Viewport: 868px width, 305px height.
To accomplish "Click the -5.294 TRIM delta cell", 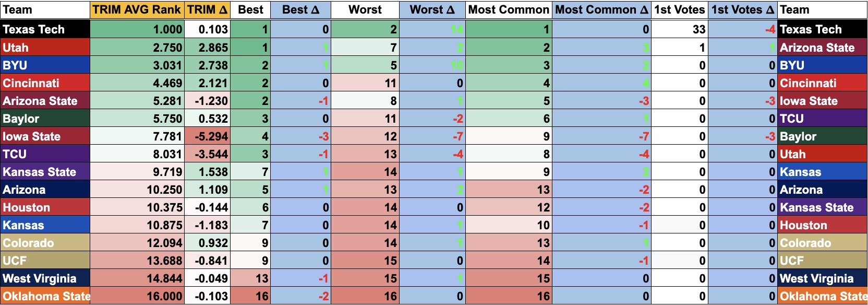I will (208, 136).
